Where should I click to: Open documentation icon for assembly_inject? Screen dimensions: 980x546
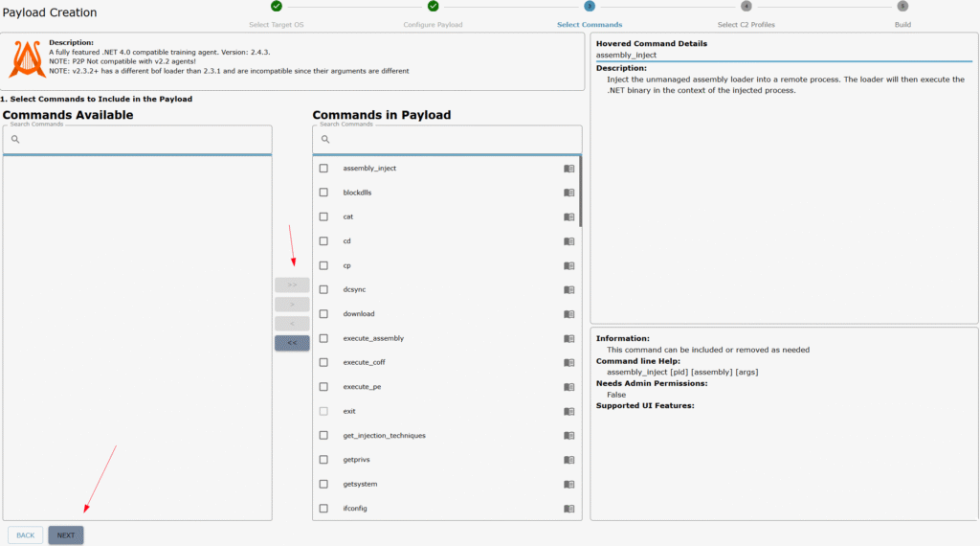tap(568, 169)
